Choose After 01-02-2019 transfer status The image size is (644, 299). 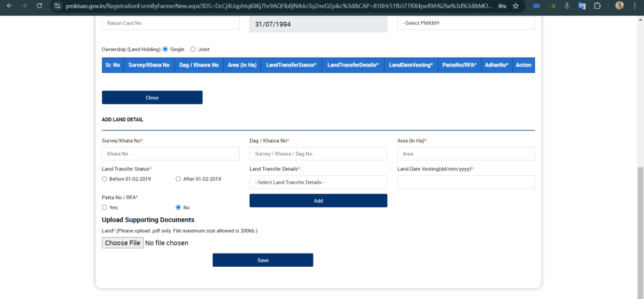[x=178, y=179]
